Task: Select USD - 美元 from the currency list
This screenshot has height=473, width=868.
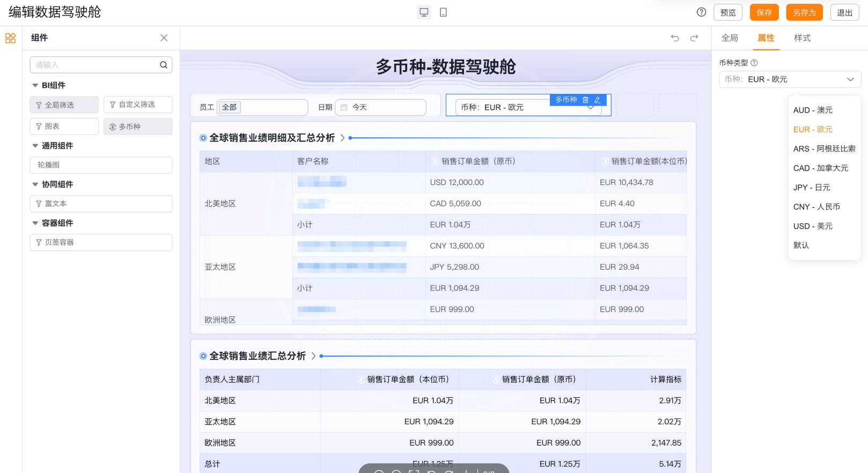Action: [x=825, y=226]
